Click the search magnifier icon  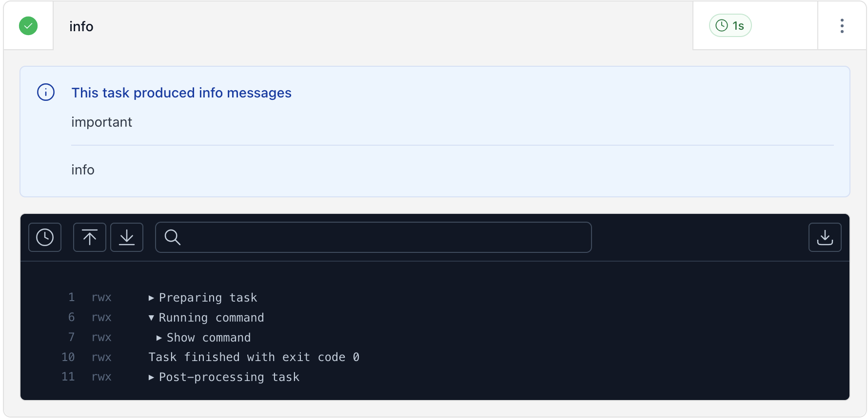point(172,238)
